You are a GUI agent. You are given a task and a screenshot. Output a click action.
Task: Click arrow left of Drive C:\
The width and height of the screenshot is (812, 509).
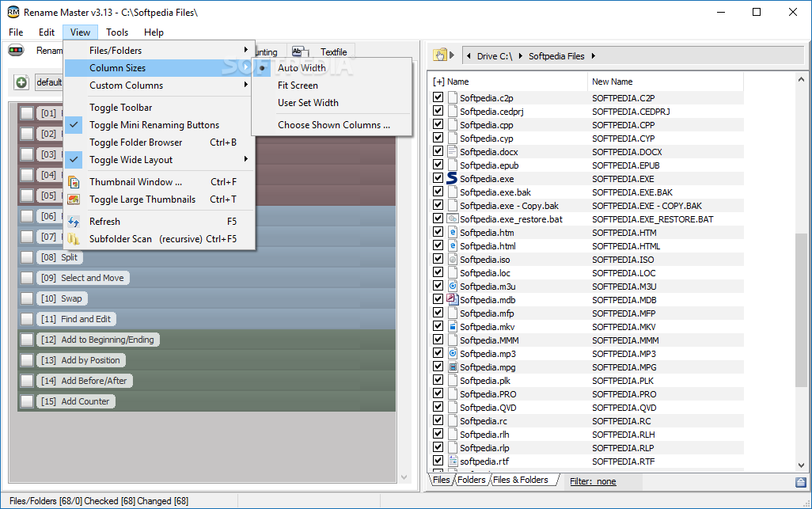[x=469, y=56]
